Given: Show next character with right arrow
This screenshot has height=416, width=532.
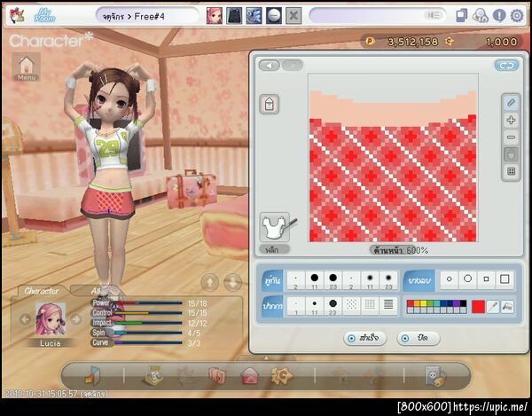Looking at the screenshot, I should pos(76,319).
